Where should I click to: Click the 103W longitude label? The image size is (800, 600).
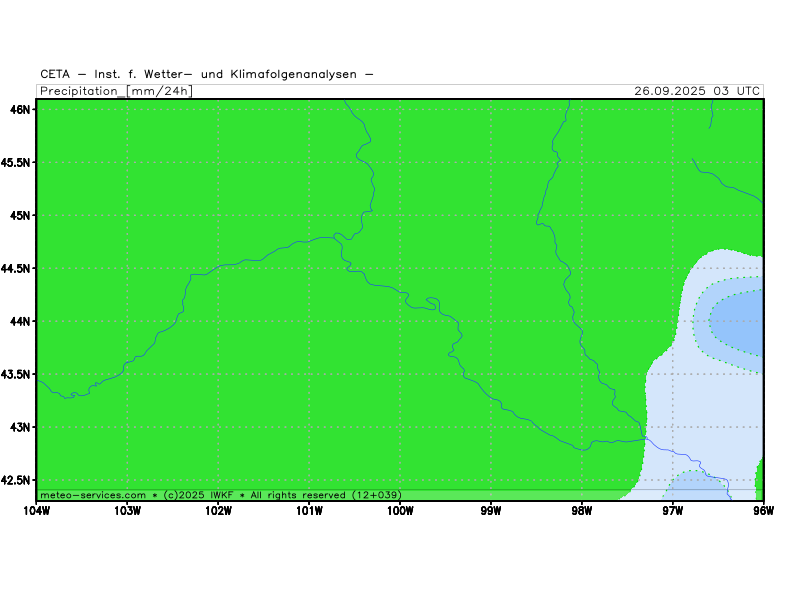tap(128, 511)
